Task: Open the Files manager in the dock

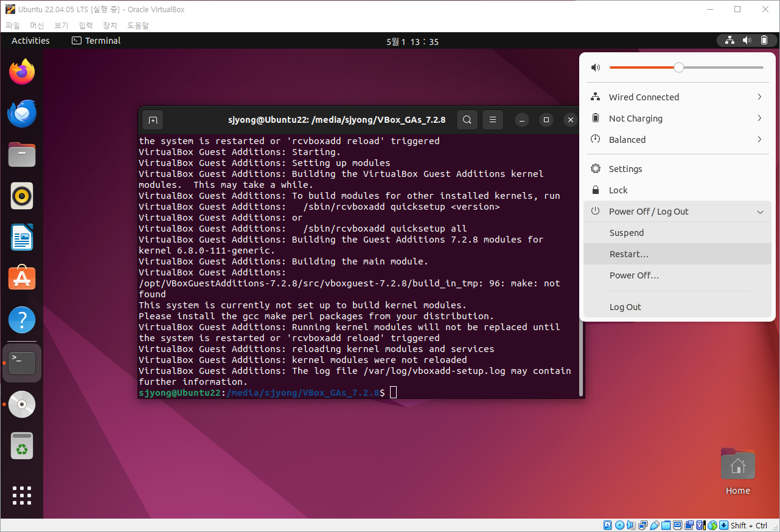Action: 22,154
